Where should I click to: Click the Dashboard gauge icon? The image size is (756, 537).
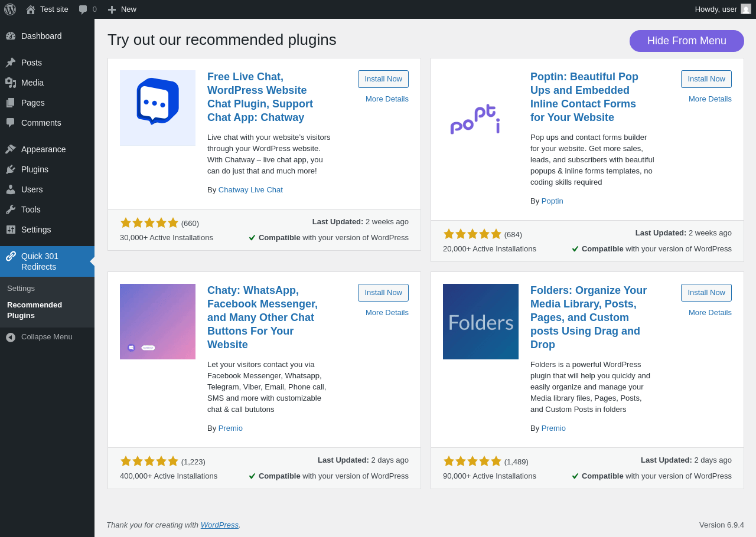tap(11, 36)
